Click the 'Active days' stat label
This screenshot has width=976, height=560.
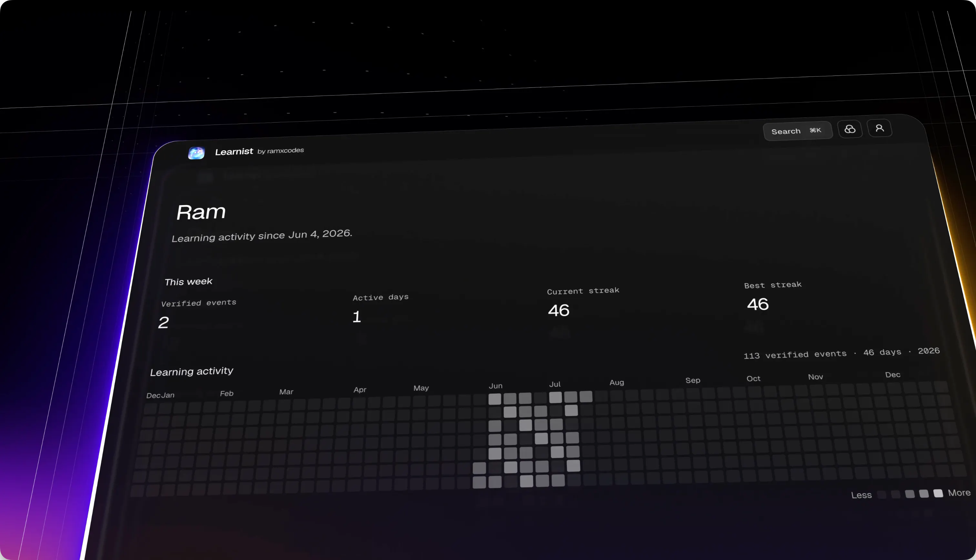[381, 297]
